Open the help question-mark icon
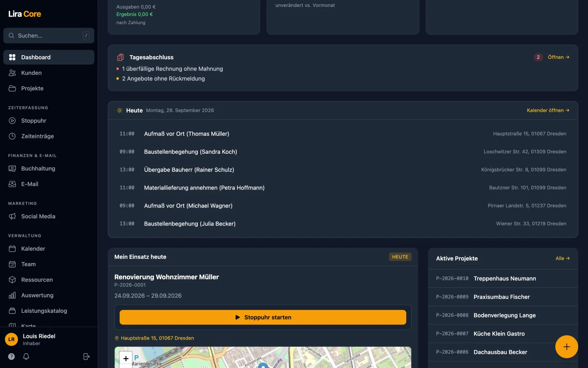 coord(11,356)
